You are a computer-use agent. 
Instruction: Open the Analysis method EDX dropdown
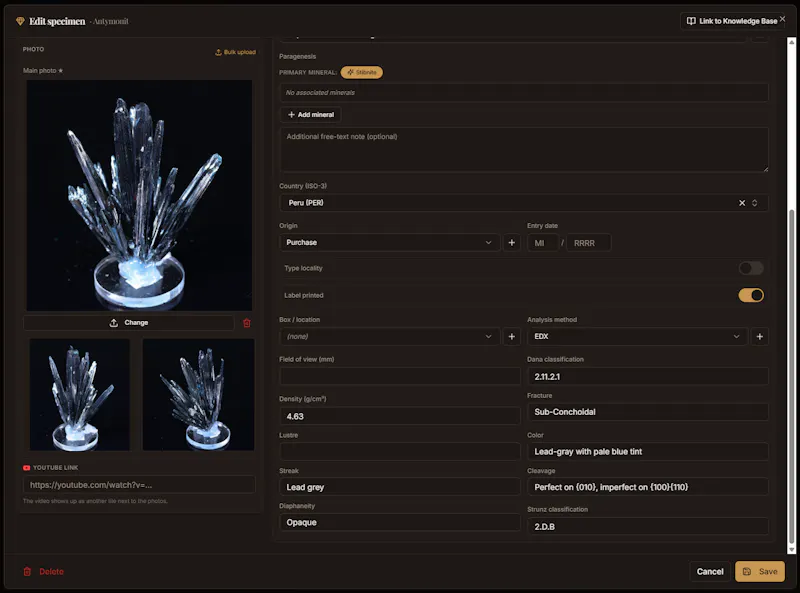click(637, 337)
